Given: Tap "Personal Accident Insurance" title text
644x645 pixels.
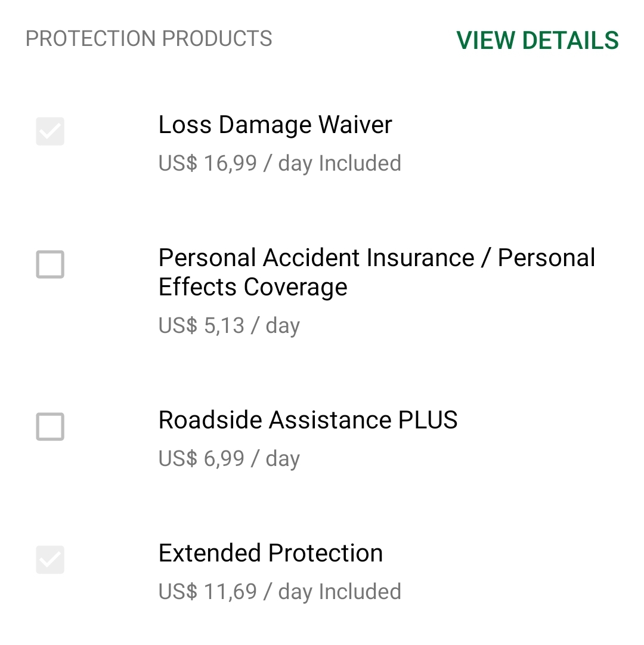Looking at the screenshot, I should pos(316,258).
